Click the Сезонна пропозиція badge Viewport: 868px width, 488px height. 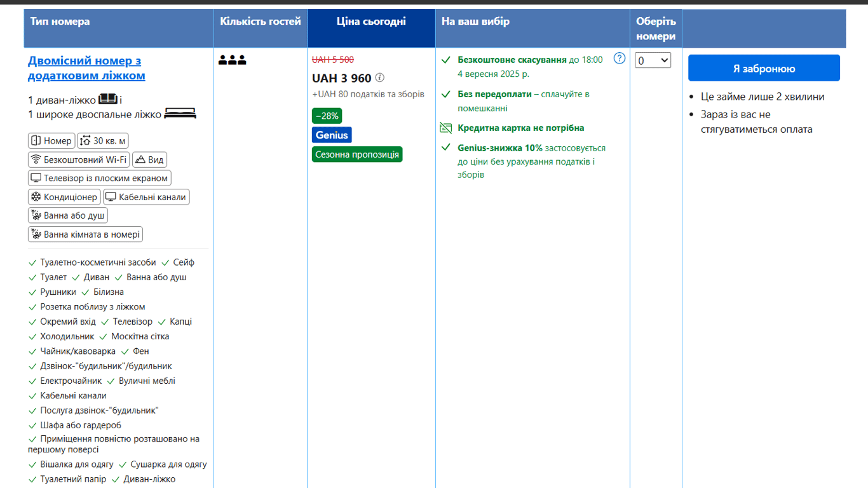click(357, 154)
